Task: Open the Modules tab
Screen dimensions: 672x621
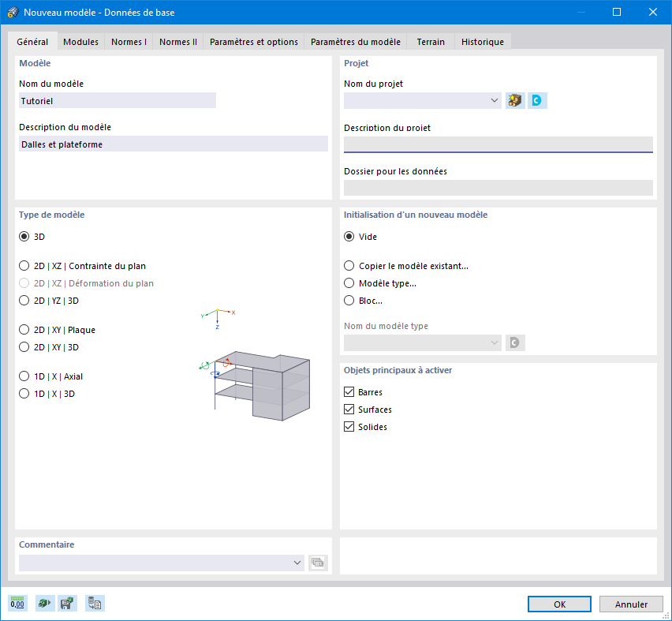Action: pyautogui.click(x=80, y=42)
